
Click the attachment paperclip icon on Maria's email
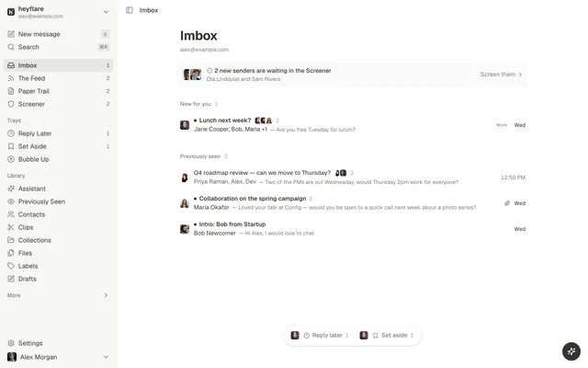click(507, 203)
